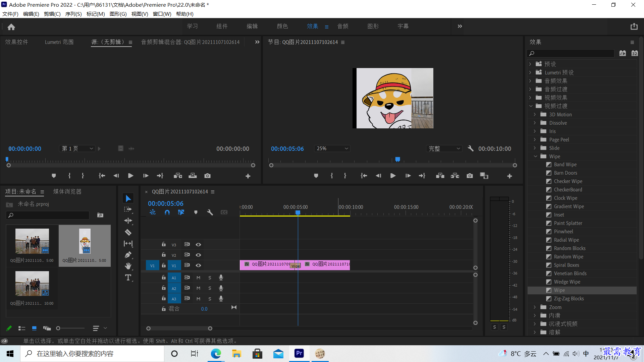
Task: Open Source monitor page dropdown
Action: click(77, 148)
